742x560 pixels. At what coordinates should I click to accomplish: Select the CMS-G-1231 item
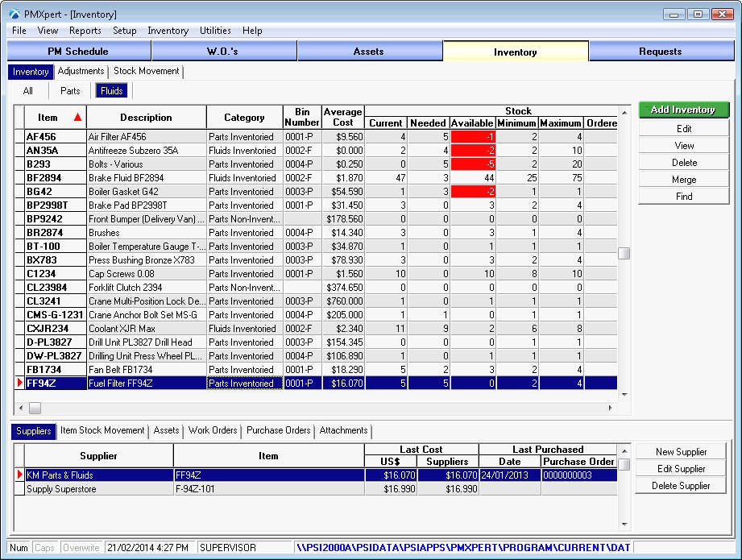56,315
